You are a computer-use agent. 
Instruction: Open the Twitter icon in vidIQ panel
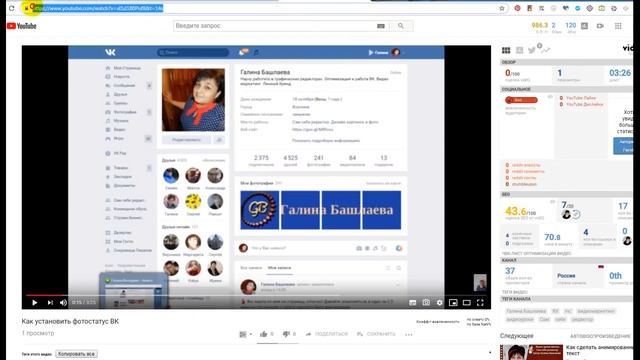point(531,50)
